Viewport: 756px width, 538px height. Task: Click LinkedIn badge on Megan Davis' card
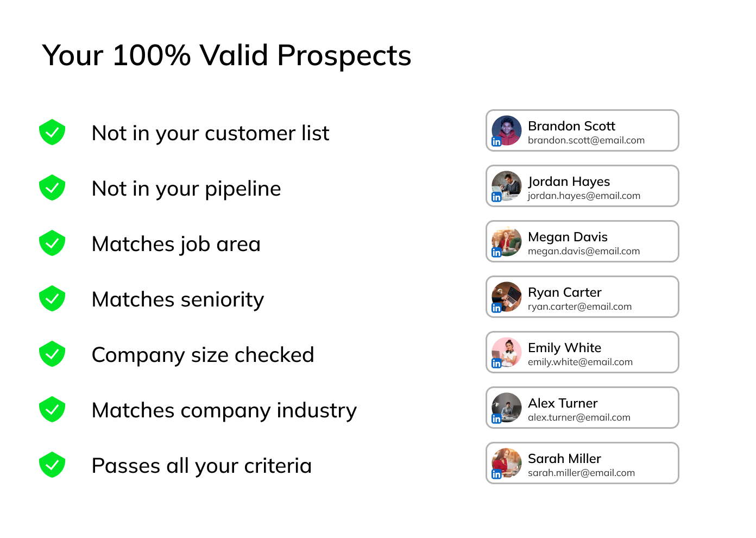point(496,253)
